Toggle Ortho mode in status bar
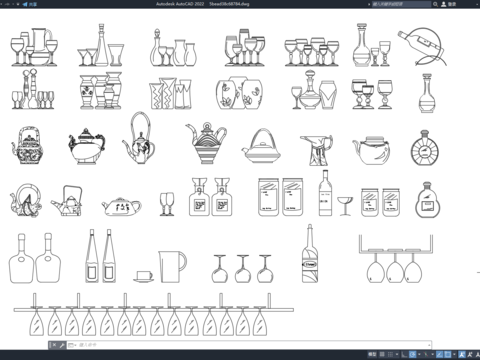The height and width of the screenshot is (360, 480). (404, 354)
